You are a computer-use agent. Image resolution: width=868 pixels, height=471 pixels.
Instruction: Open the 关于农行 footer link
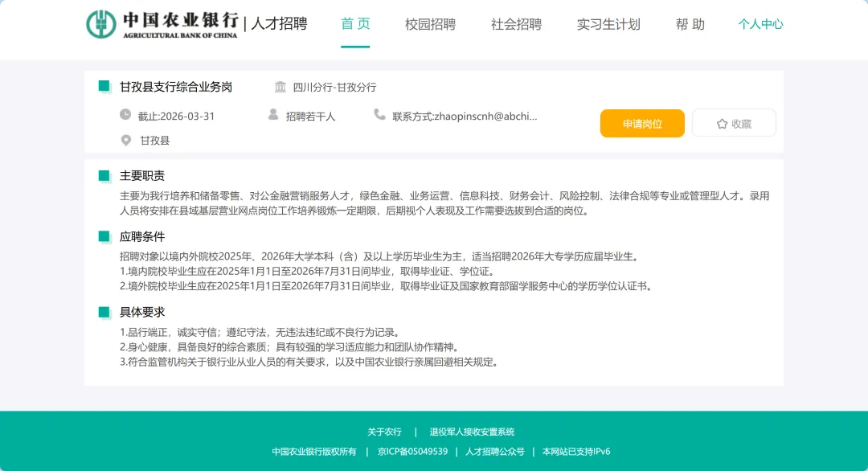pos(385,432)
